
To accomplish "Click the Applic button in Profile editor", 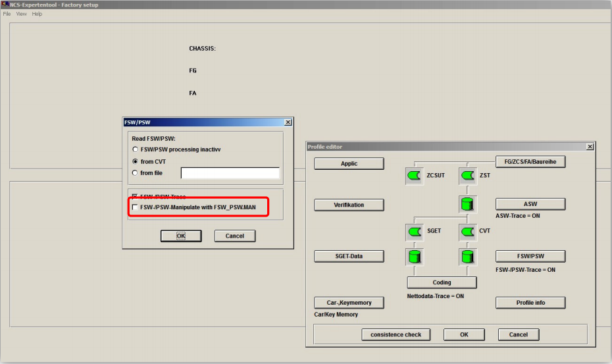I will (349, 164).
